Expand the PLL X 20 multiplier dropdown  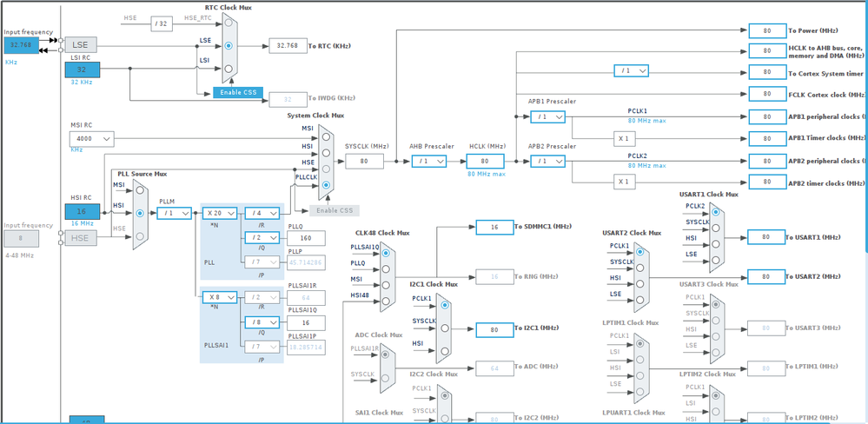click(220, 213)
